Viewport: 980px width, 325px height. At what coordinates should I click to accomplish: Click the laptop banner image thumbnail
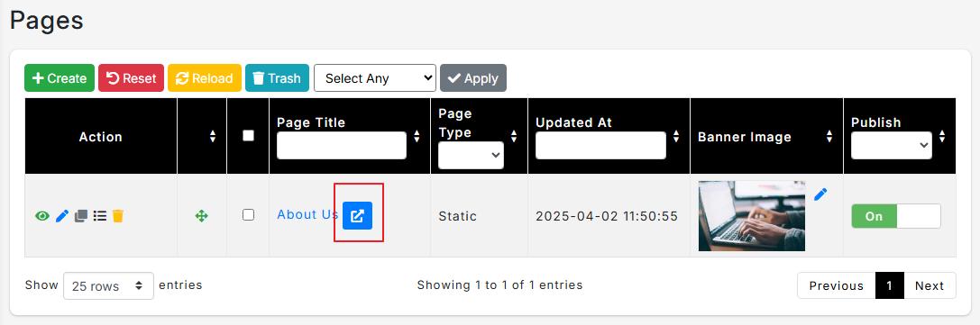752,216
